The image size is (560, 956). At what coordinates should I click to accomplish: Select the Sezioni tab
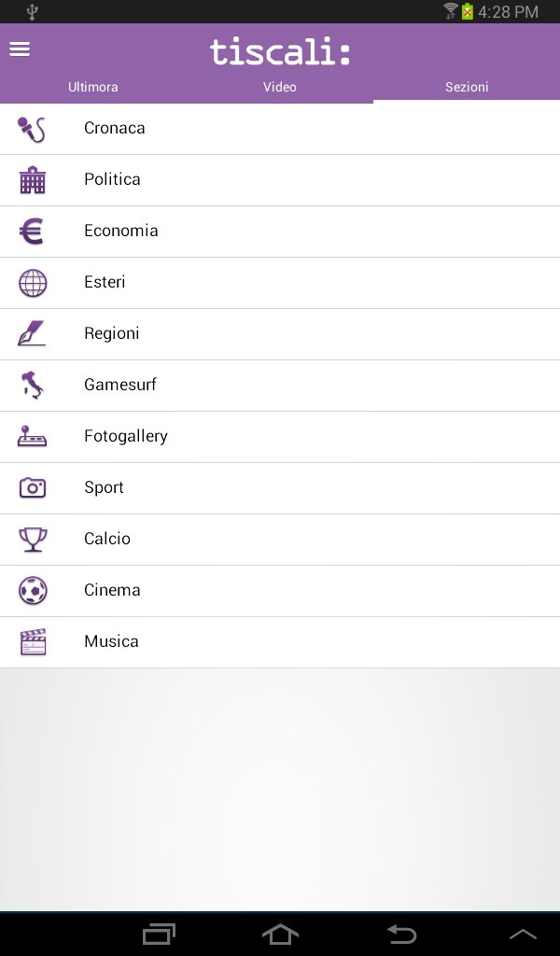click(467, 87)
